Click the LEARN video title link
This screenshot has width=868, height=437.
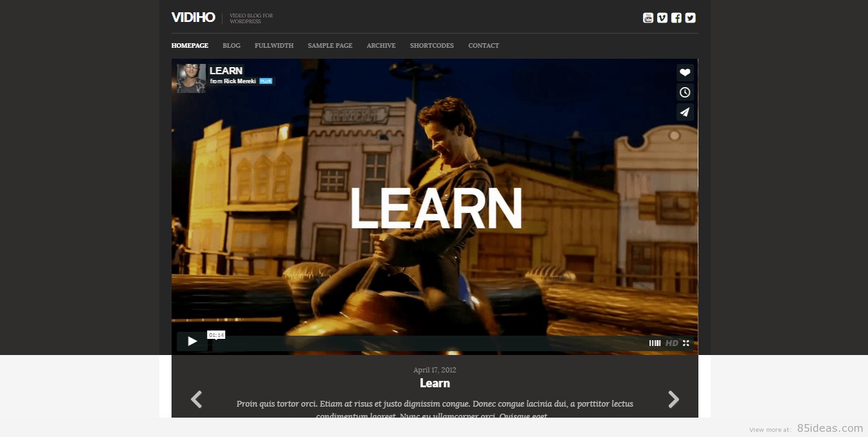click(x=226, y=71)
